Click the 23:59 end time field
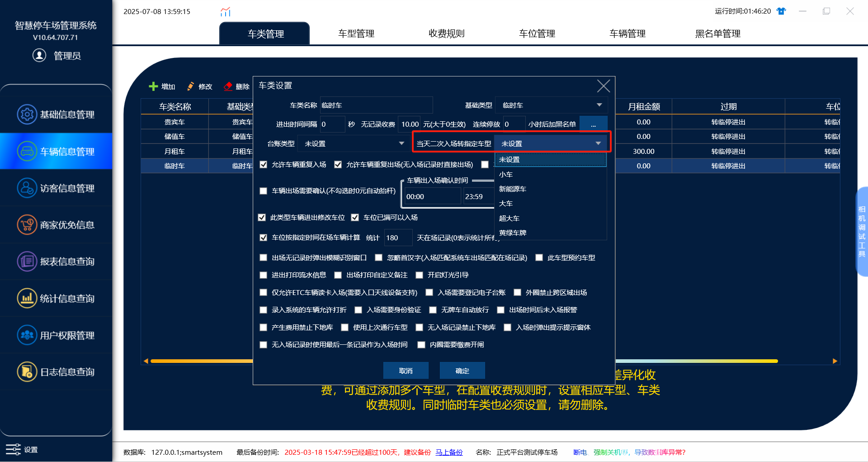868x462 pixels. coord(478,196)
